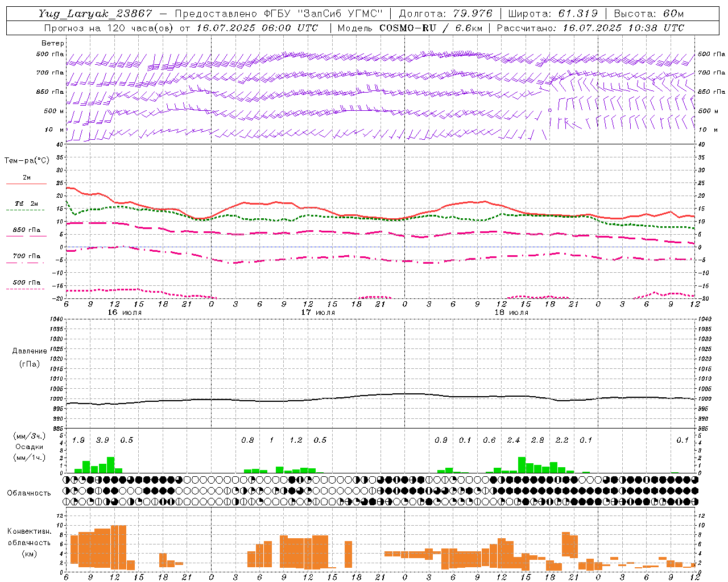Image resolution: width=728 pixels, height=582 pixels.
Task: Click the Прогноз на 120 часа(ов) text
Action: coord(110,28)
